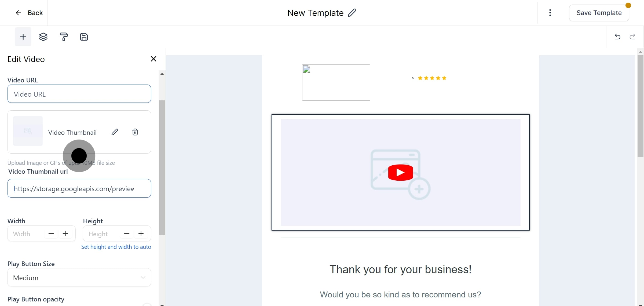The image size is (644, 306).
Task: Click the red YouTube play button
Action: (x=400, y=172)
